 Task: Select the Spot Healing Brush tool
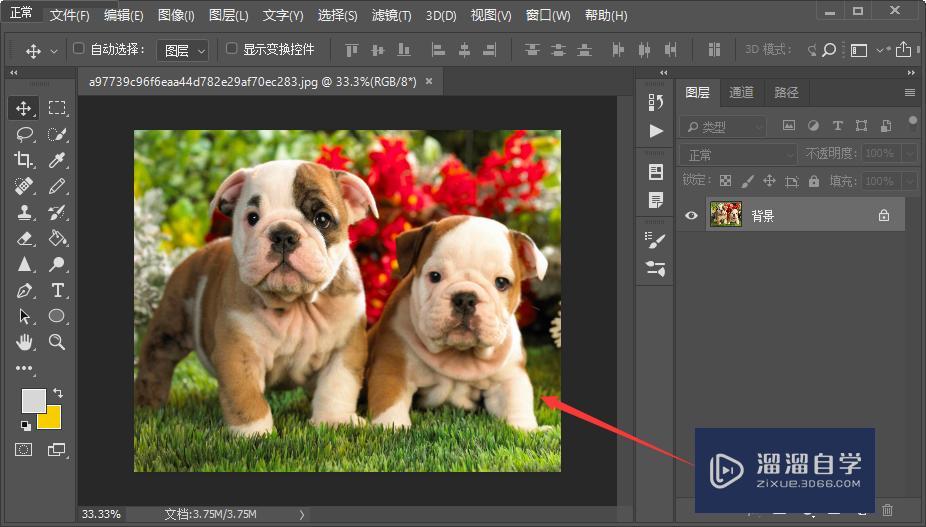tap(24, 186)
